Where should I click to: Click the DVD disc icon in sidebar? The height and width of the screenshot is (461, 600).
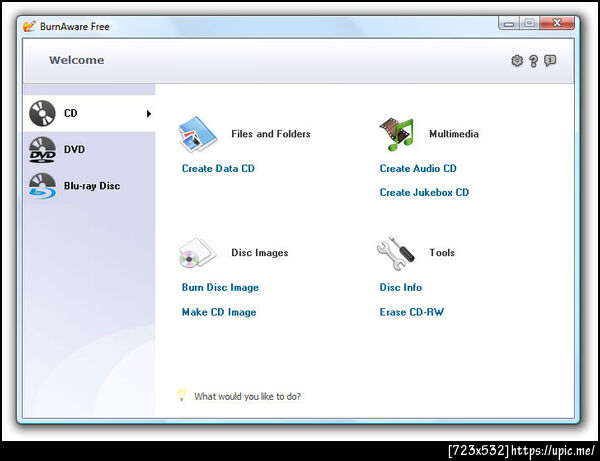(x=42, y=150)
